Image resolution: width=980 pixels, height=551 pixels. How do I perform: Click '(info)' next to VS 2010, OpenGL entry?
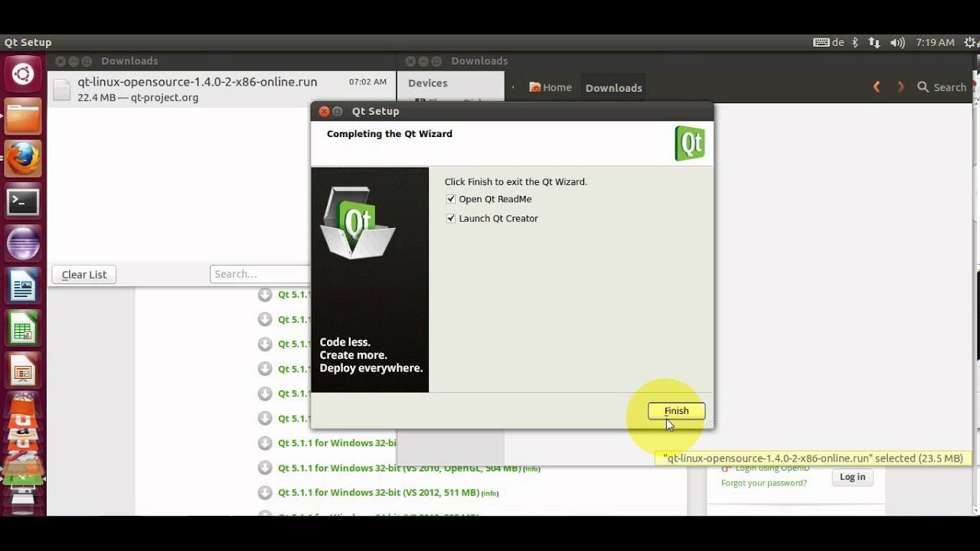pyautogui.click(x=532, y=469)
